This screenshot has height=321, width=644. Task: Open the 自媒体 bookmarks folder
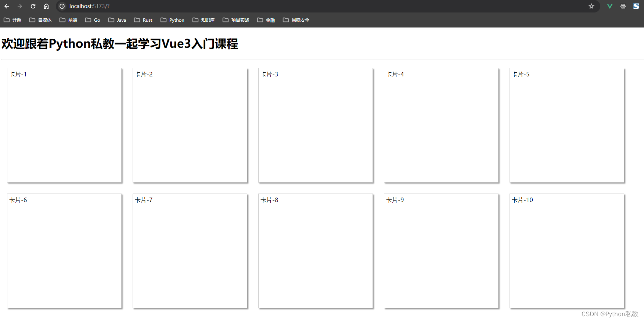(40, 20)
